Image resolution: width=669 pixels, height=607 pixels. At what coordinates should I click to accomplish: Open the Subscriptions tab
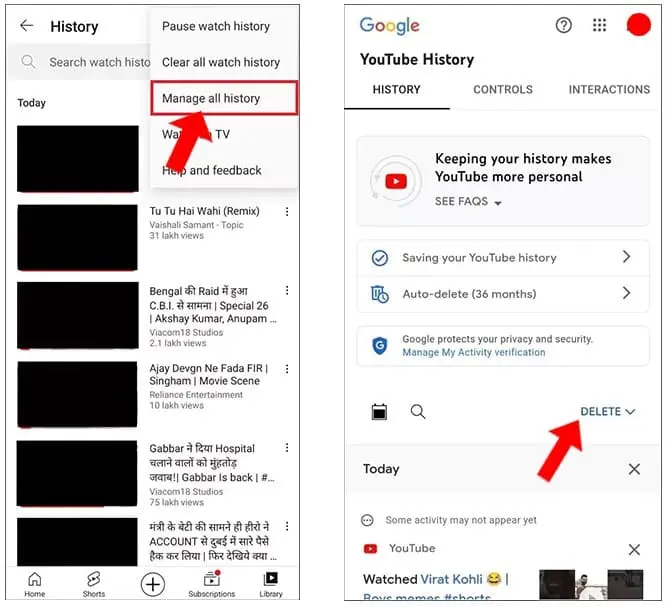pos(212,584)
